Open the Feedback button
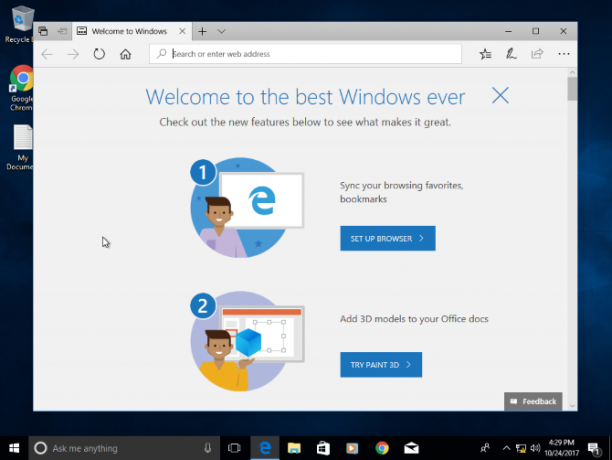This screenshot has height=460, width=612. [533, 401]
